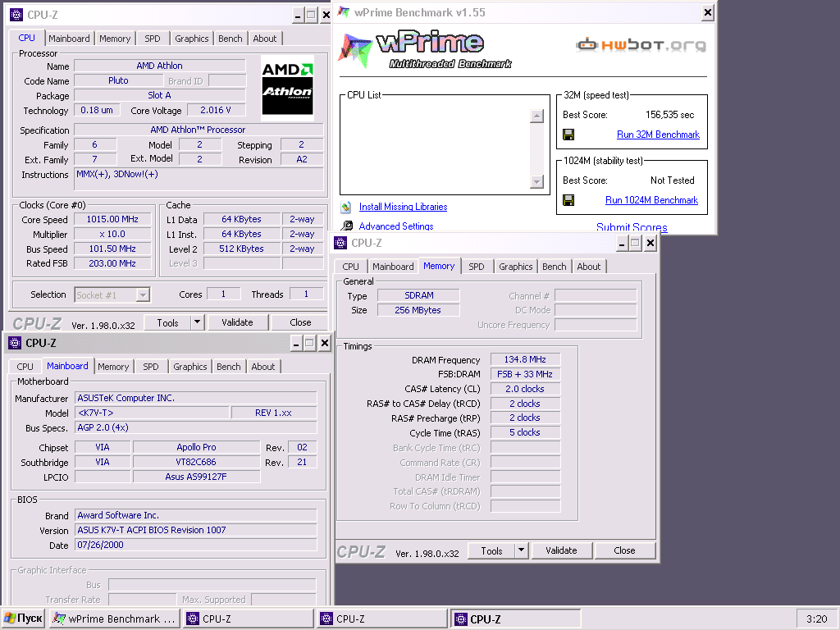Click the taskbar clock showing 3:20
840x630 pixels.
816,619
